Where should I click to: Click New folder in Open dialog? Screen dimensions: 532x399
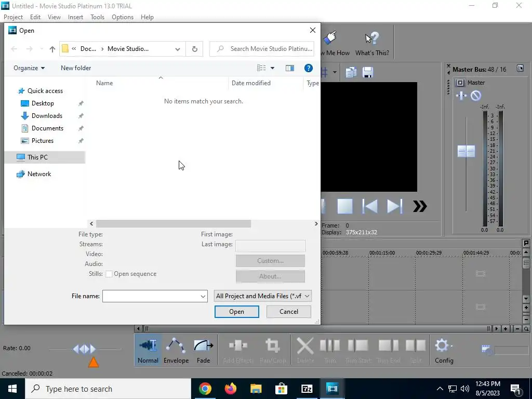[x=76, y=68]
